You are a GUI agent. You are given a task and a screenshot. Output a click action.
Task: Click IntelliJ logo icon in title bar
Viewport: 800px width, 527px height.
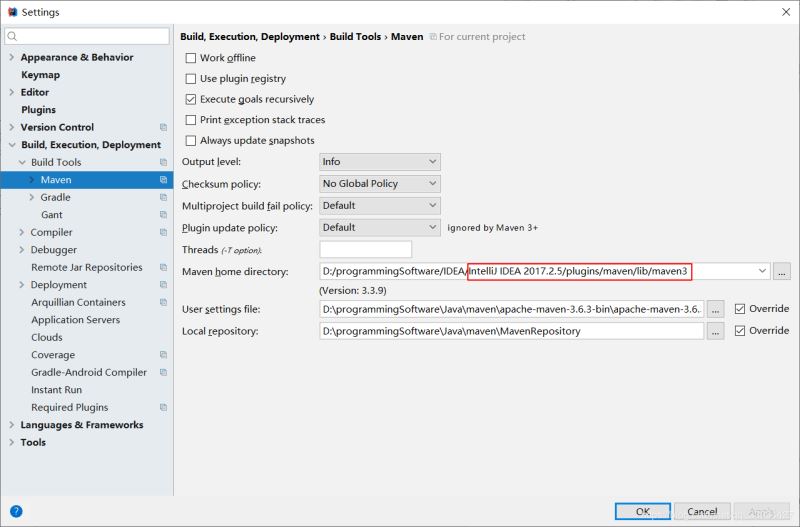13,12
